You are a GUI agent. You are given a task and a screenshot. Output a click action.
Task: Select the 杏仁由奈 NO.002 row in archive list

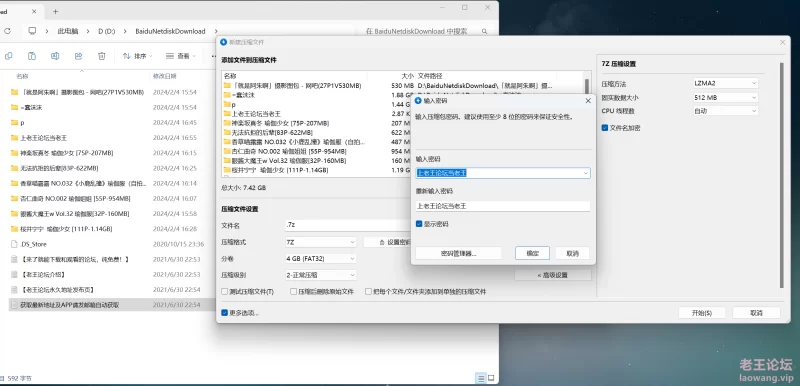(317, 151)
